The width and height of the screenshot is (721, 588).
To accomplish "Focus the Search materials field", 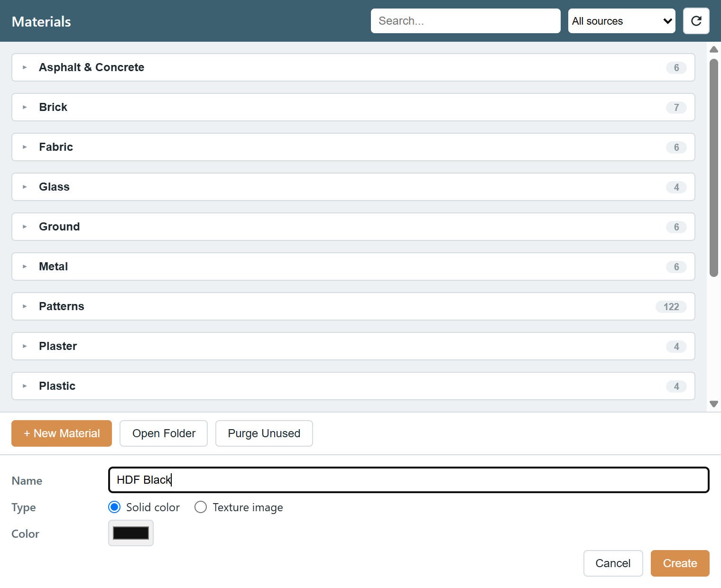I will point(465,21).
